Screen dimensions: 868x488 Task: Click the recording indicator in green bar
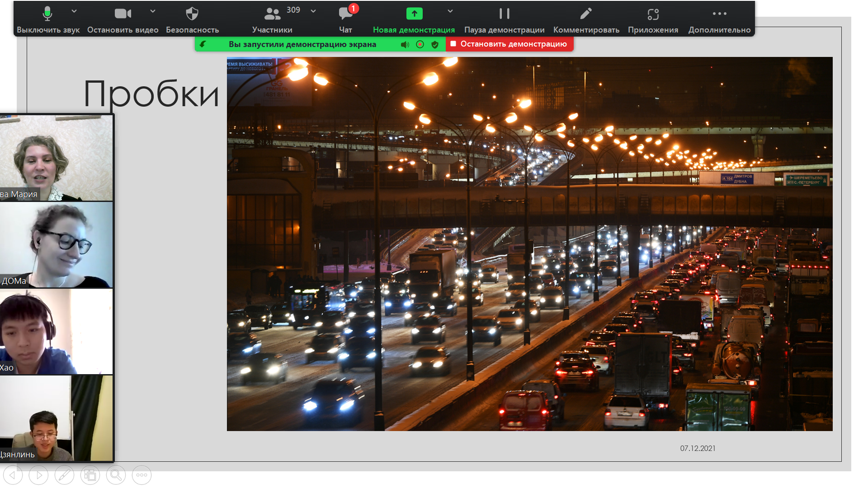tap(420, 44)
